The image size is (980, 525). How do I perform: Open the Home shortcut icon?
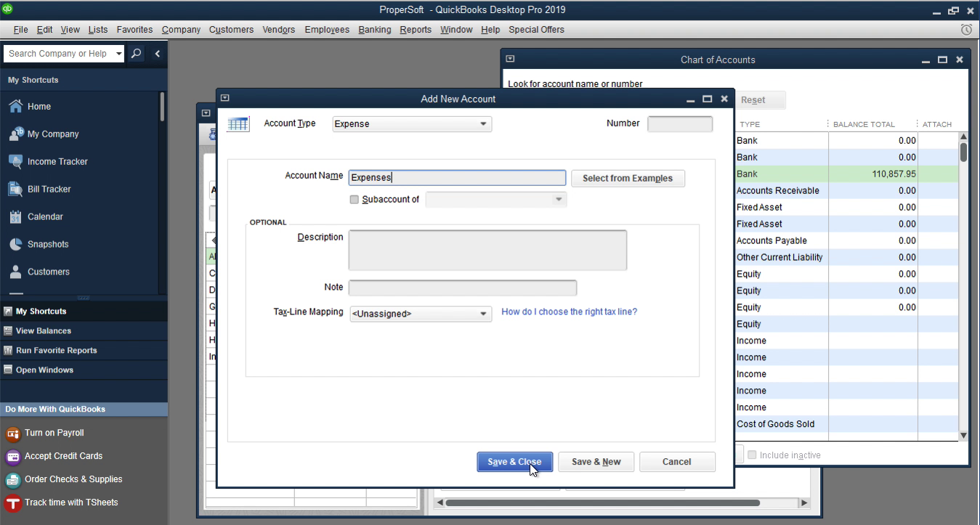(x=15, y=106)
